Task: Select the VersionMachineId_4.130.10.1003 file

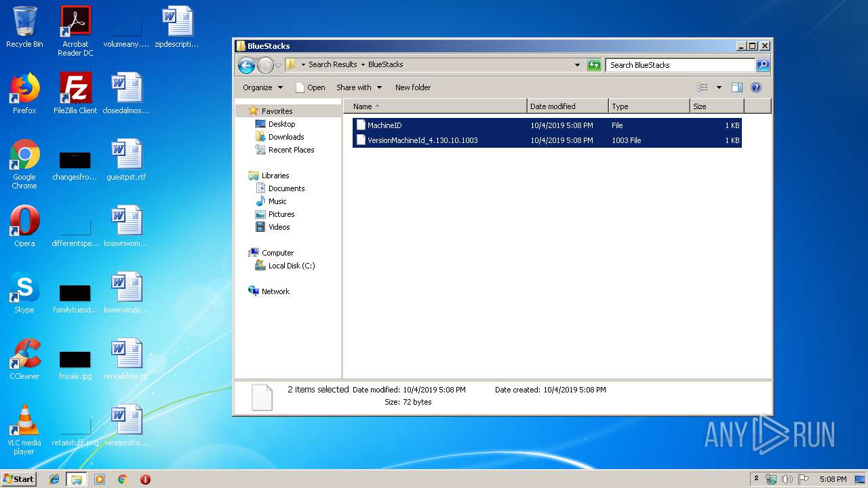Action: tap(547, 140)
